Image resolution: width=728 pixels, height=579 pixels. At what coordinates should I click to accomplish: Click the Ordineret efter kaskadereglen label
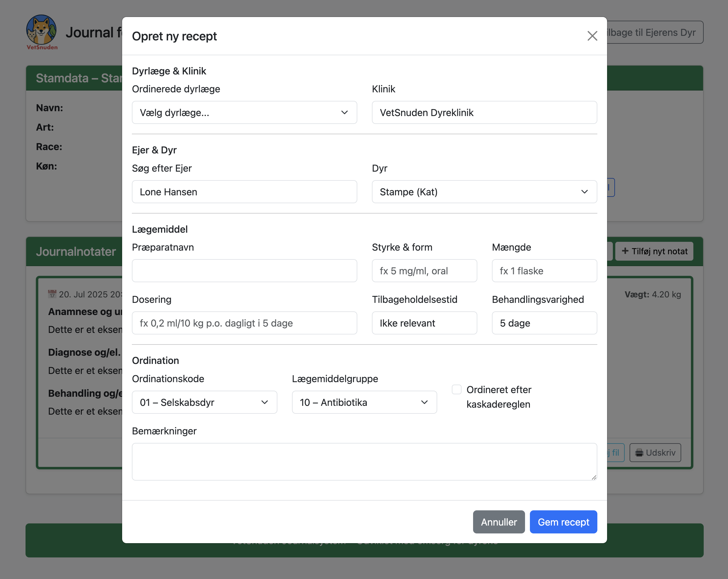pos(499,397)
